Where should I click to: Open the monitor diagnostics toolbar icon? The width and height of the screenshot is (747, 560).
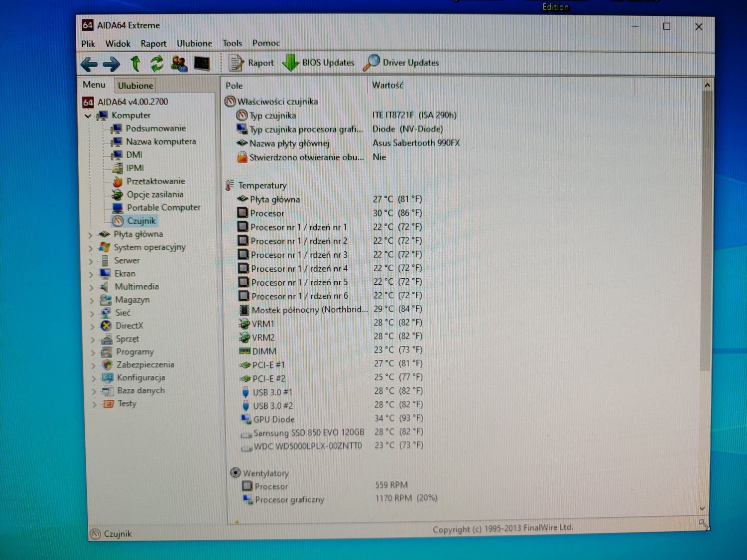tap(202, 63)
